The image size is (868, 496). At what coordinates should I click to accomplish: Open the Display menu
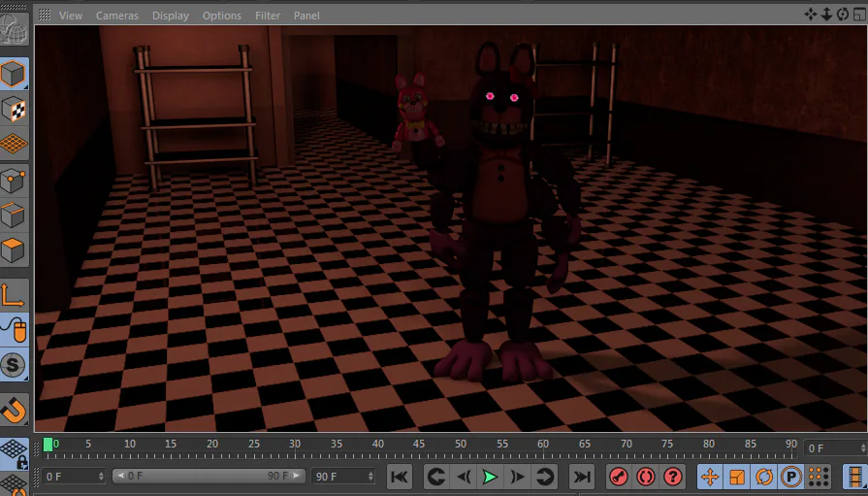tap(171, 16)
